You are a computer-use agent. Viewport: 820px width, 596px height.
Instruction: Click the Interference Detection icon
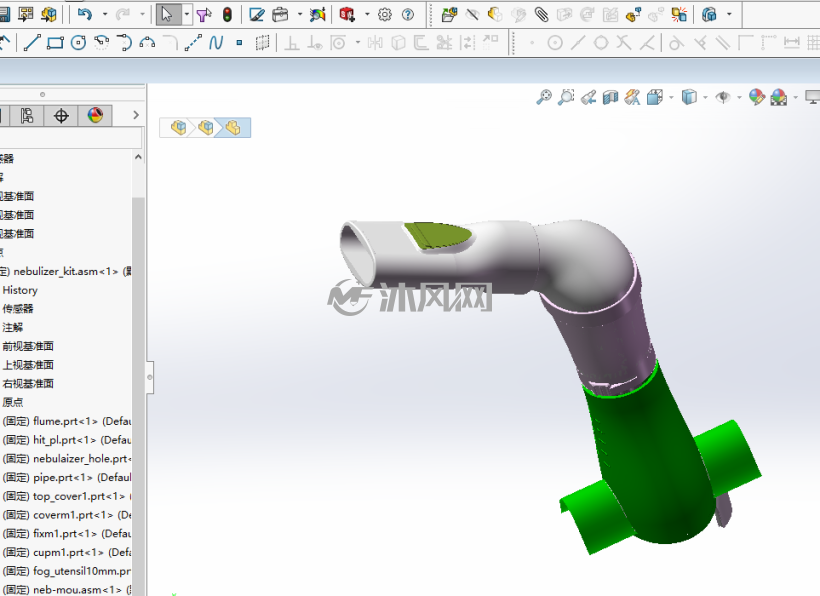679,15
